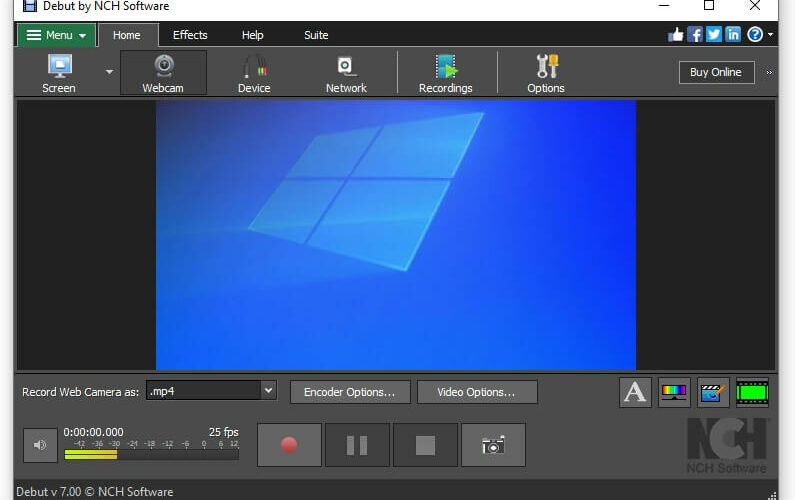Take a snapshot with camera button
The image size is (795, 500).
[x=493, y=445]
